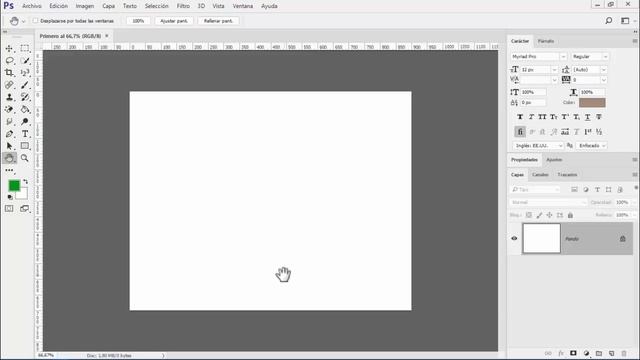Select the Move tool
Viewport: 640px width, 360px height.
tap(9, 49)
